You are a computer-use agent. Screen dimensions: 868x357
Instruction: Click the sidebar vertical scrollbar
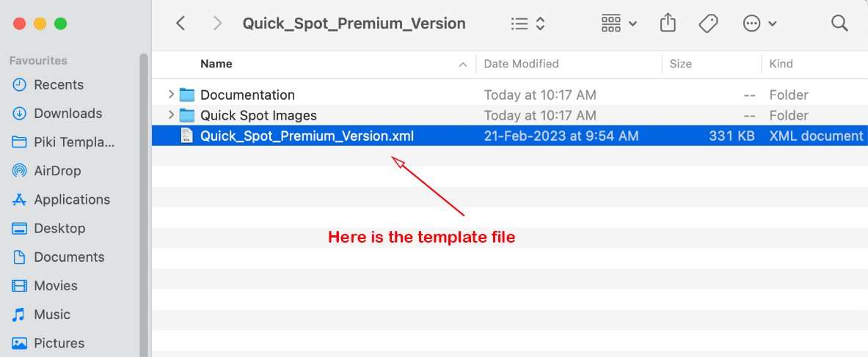pos(144,205)
